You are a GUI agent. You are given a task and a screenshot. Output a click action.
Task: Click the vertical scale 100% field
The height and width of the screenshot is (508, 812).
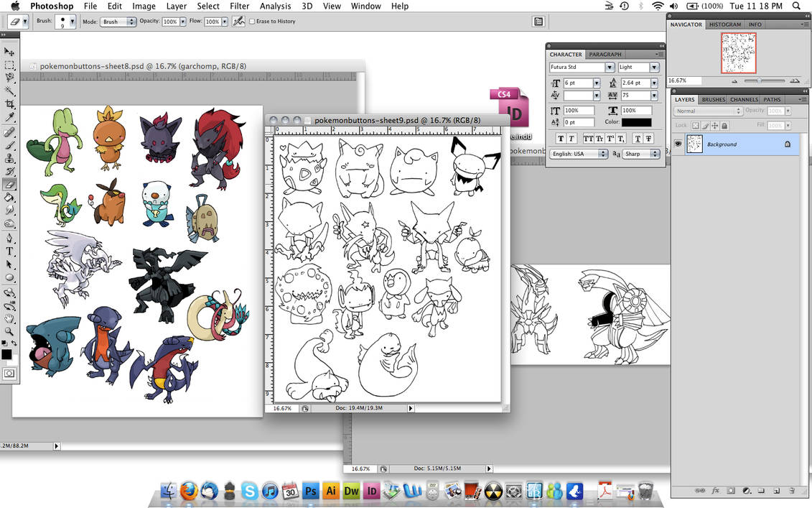[579, 111]
